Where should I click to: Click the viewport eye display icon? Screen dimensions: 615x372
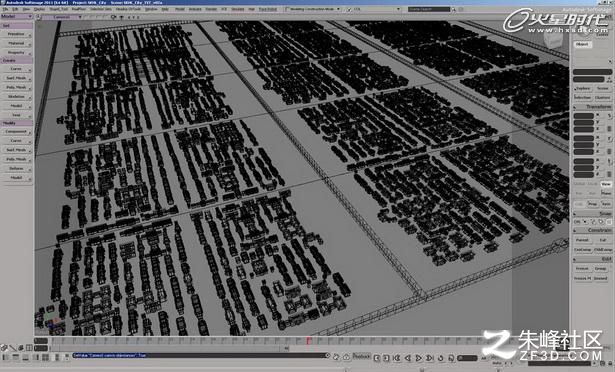[x=113, y=17]
